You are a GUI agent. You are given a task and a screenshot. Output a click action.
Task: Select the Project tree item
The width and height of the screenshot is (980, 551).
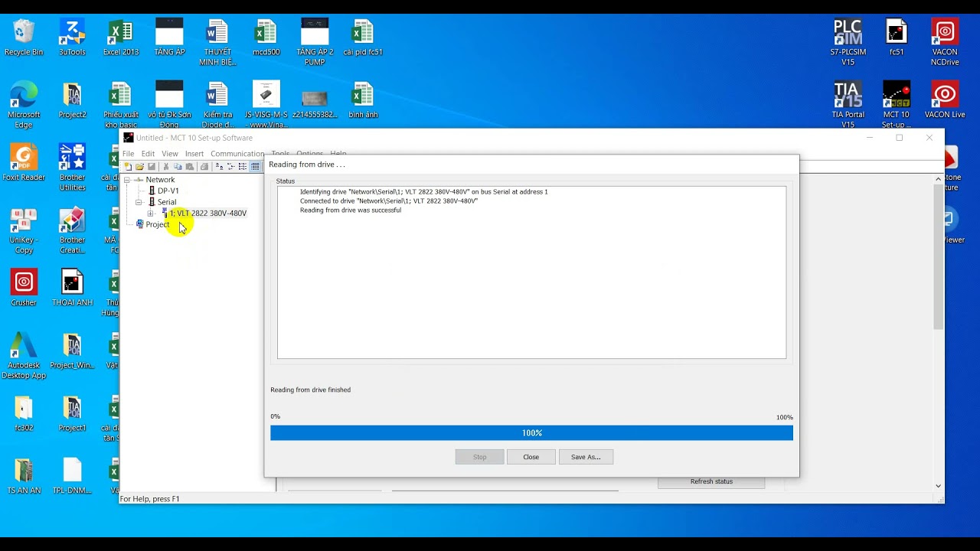point(157,224)
